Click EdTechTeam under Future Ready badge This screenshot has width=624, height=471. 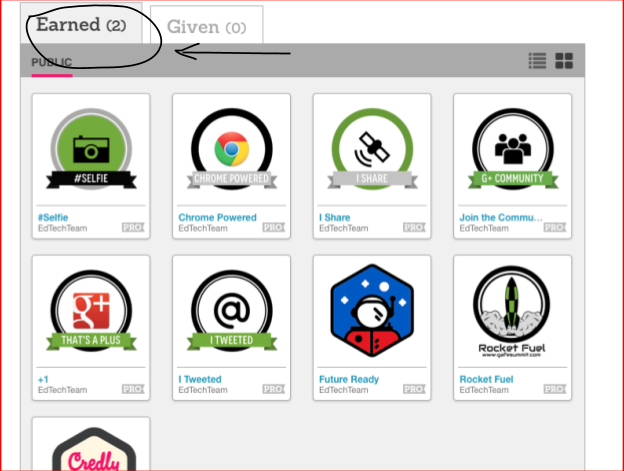tap(343, 390)
